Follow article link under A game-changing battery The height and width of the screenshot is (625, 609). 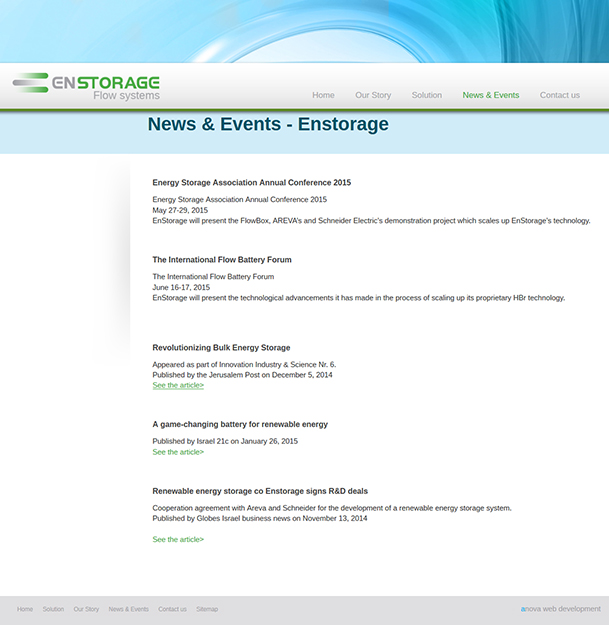pyautogui.click(x=178, y=452)
